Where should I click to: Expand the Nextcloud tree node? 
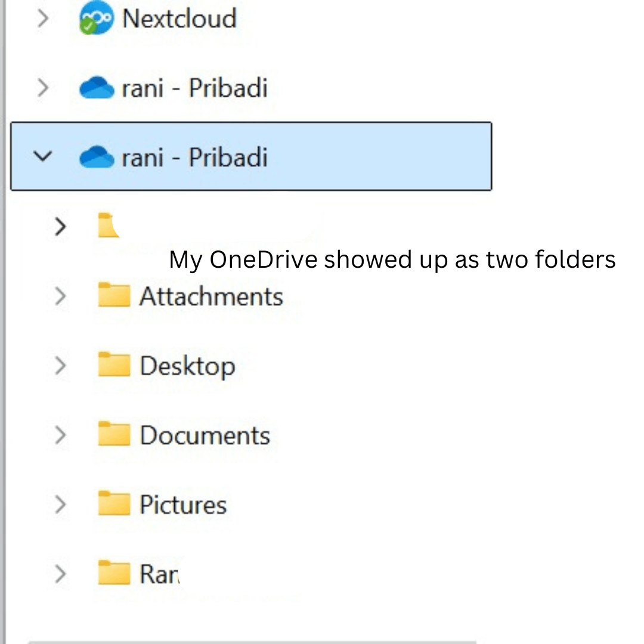point(42,18)
